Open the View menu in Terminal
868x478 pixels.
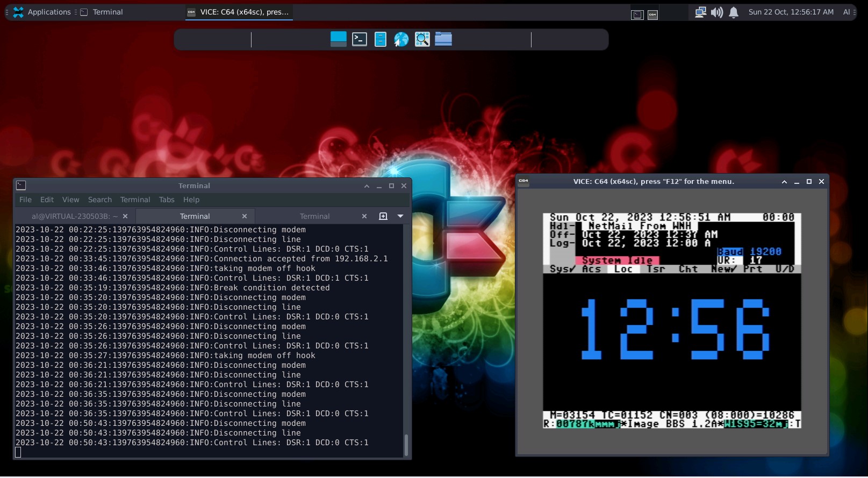pos(70,199)
